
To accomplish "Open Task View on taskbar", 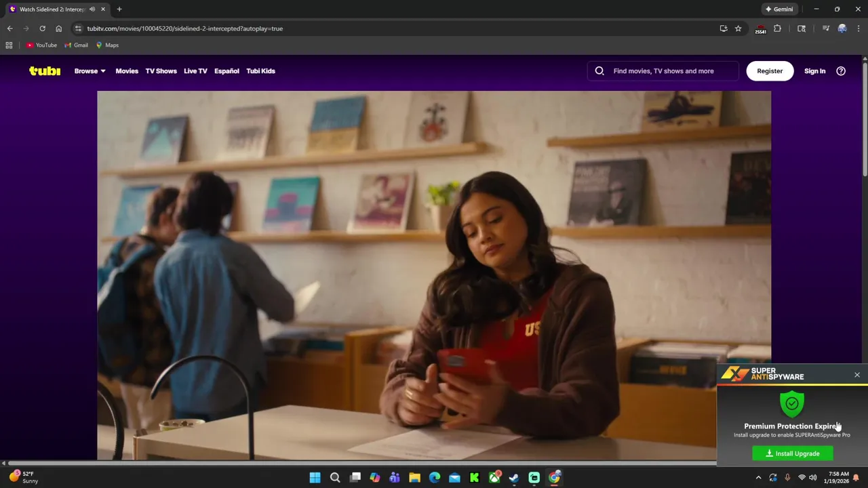I will [x=355, y=478].
